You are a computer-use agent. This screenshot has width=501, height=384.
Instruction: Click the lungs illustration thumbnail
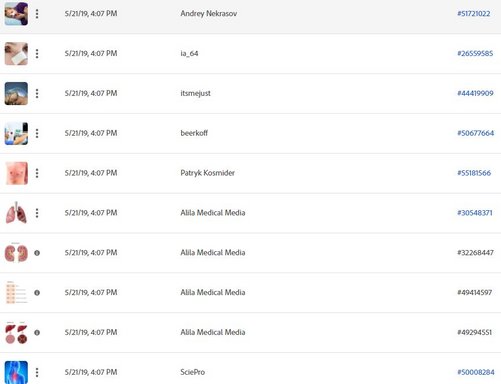pos(16,213)
